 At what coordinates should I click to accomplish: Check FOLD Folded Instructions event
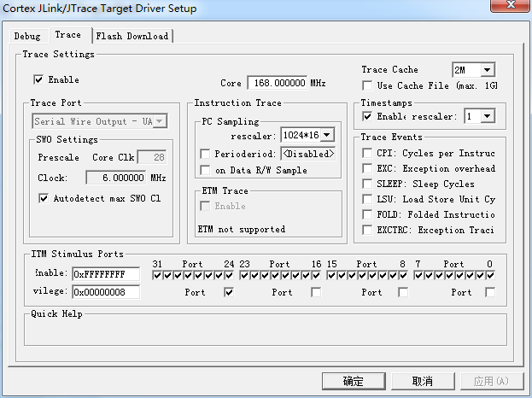pos(367,214)
